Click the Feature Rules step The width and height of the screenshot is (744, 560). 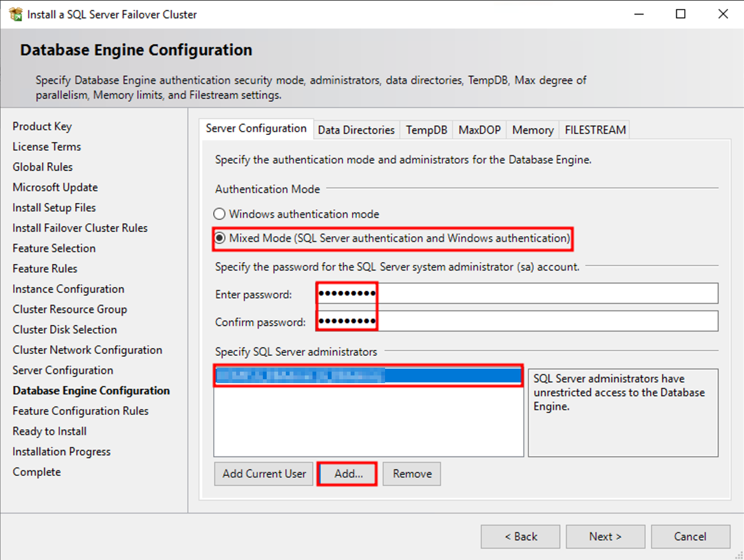point(45,269)
